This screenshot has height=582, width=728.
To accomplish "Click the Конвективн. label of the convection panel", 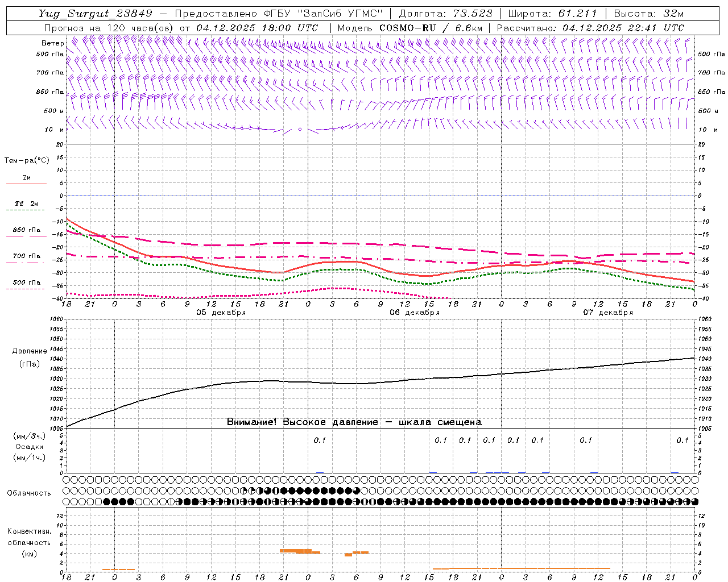I will 29,531.
